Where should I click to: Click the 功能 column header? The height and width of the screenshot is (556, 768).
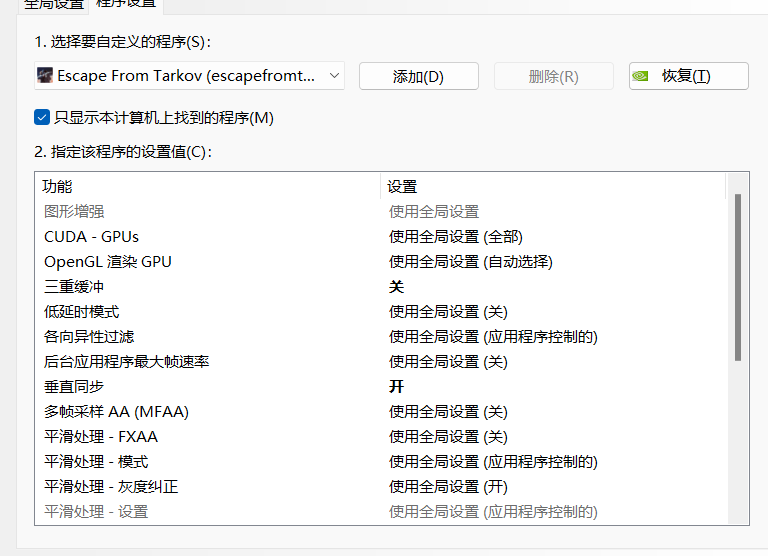[x=58, y=186]
